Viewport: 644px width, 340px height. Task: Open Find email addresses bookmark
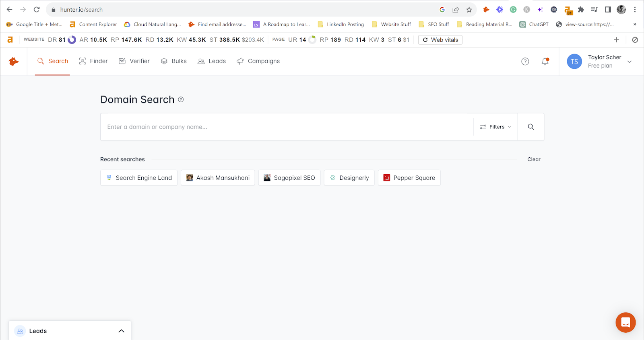(217, 25)
